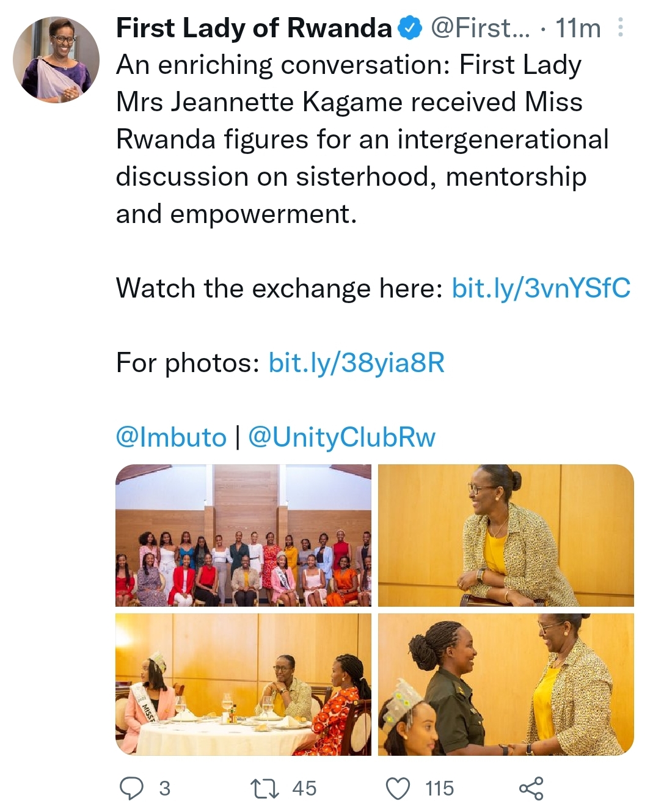This screenshot has height=812, width=653.
Task: Open the reply speech bubble icon
Action: (x=131, y=788)
